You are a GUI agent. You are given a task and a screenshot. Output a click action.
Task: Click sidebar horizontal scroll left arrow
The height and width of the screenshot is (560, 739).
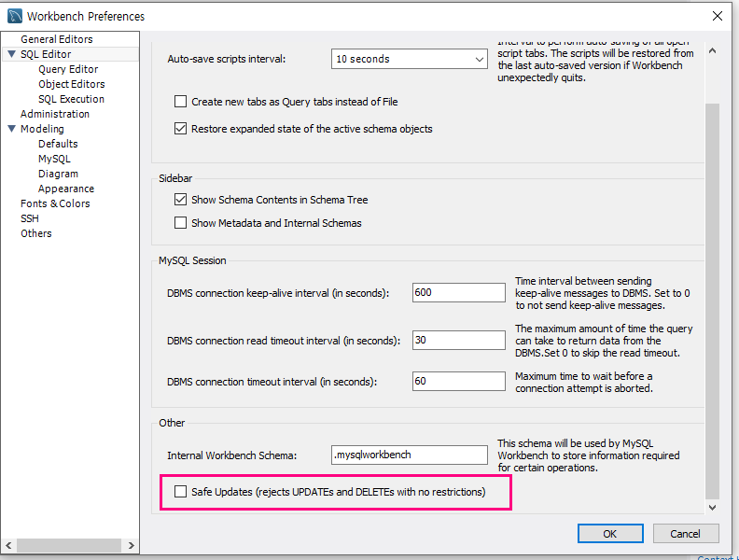pos(8,545)
